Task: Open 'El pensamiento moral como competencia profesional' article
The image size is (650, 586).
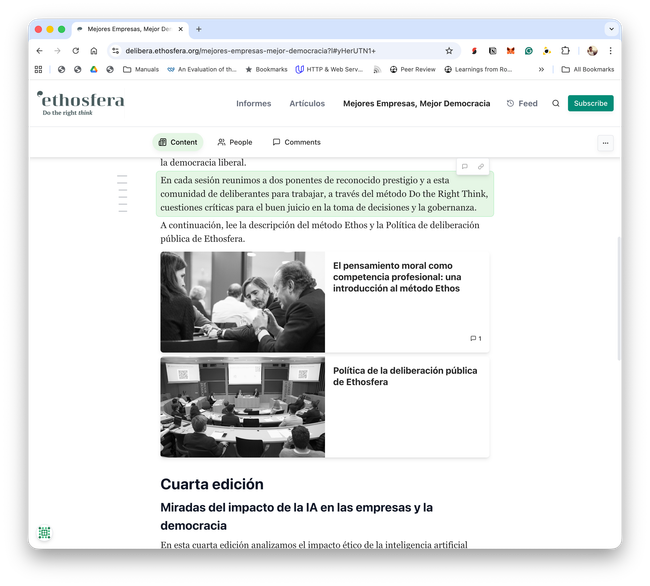Action: coord(397,277)
